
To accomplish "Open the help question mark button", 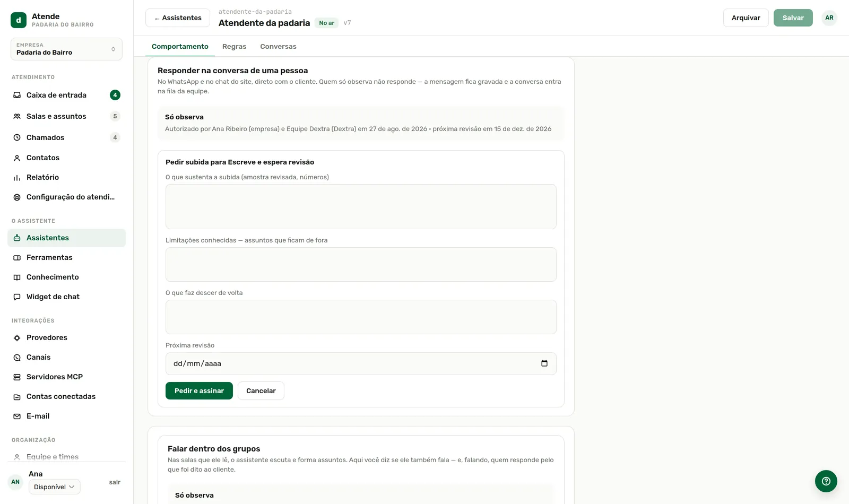I will tap(826, 481).
